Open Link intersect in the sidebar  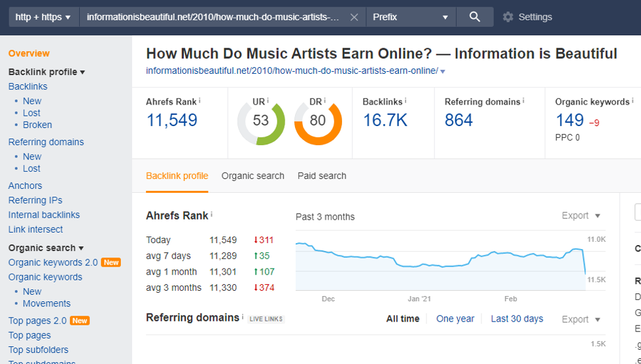click(x=35, y=229)
